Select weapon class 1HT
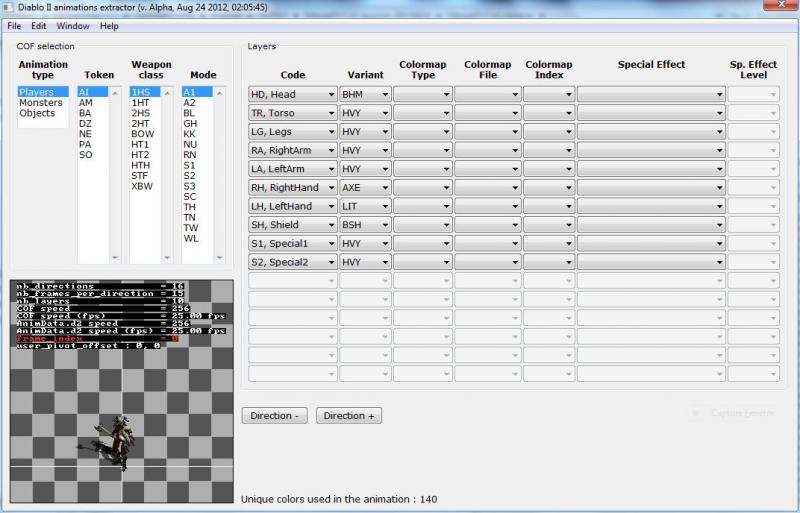 145,103
